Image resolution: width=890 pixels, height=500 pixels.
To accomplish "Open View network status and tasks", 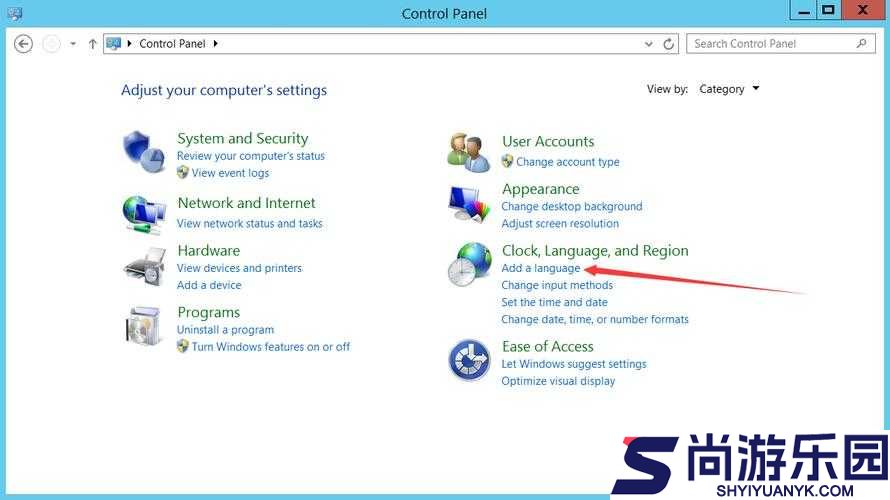I will pyautogui.click(x=250, y=223).
